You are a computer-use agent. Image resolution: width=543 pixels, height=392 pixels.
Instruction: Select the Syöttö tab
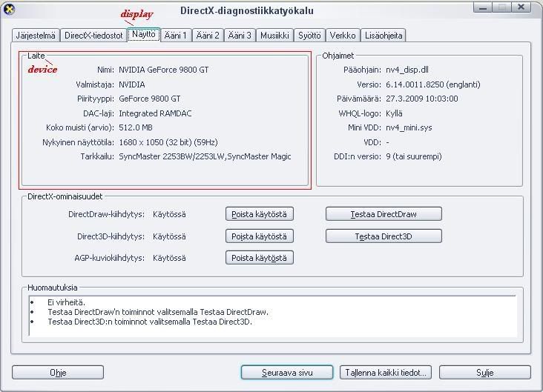(309, 36)
